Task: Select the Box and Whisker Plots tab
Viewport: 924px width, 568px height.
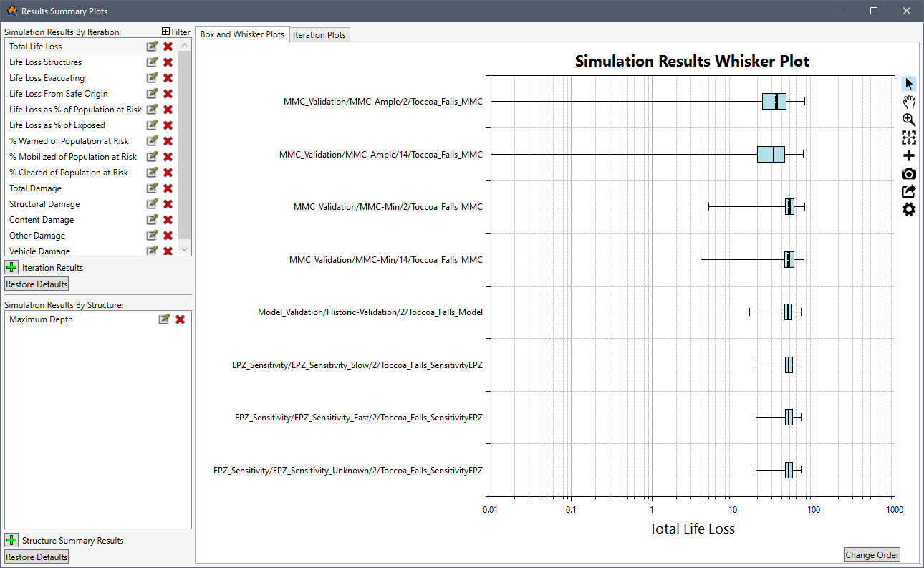Action: [x=242, y=33]
